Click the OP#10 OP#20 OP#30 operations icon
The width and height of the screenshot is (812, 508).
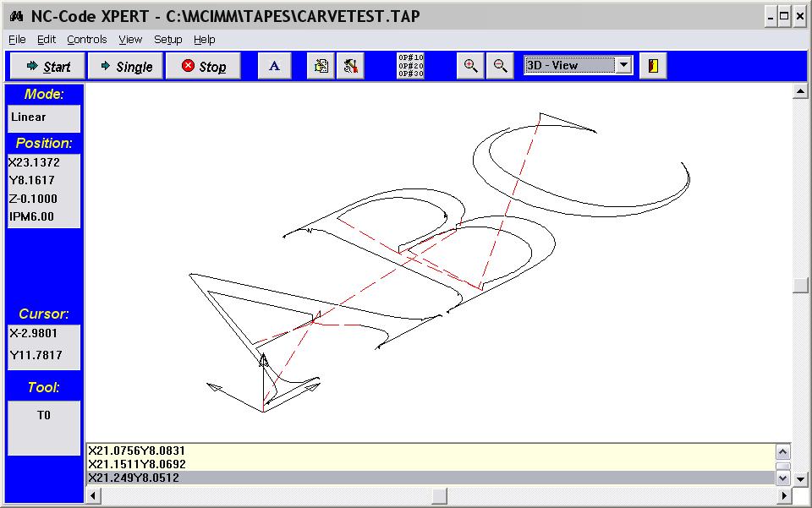coord(411,66)
